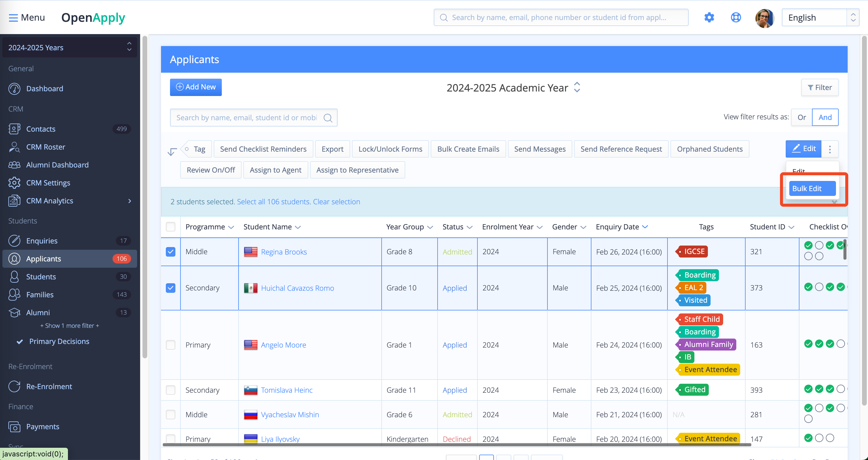The image size is (868, 460).
Task: Open the help lifebuoy icon
Action: click(x=736, y=18)
